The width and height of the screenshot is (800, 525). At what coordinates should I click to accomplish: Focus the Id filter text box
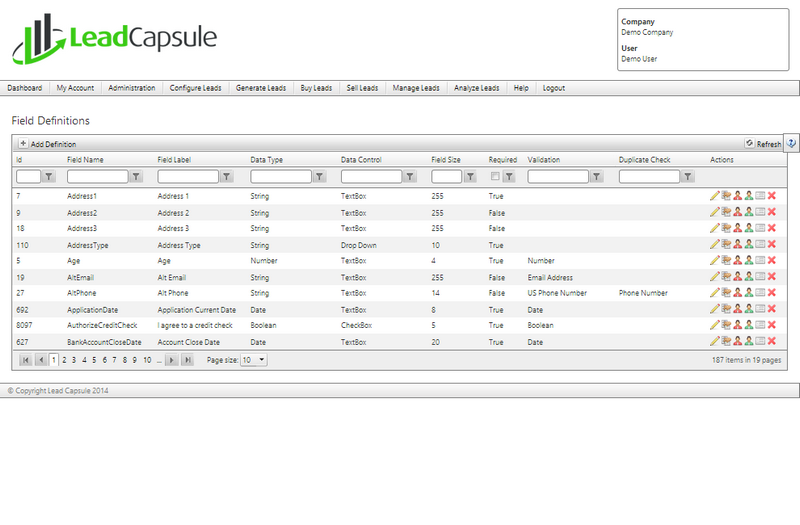point(29,177)
